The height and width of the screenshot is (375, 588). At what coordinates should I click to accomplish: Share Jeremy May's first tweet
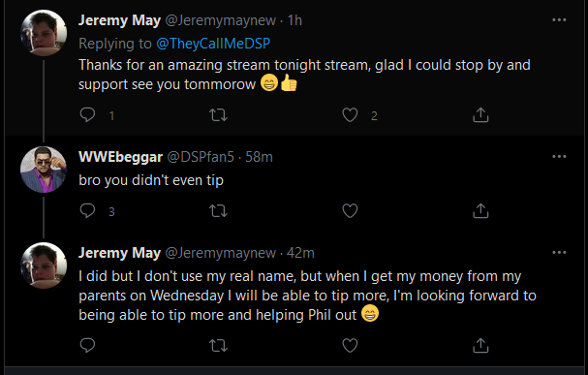pyautogui.click(x=480, y=114)
